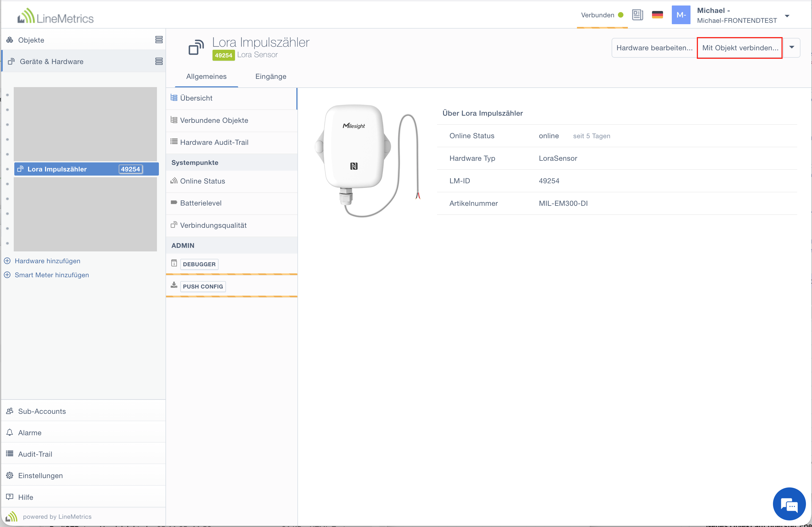Select the Allgemeines tab

click(x=206, y=76)
